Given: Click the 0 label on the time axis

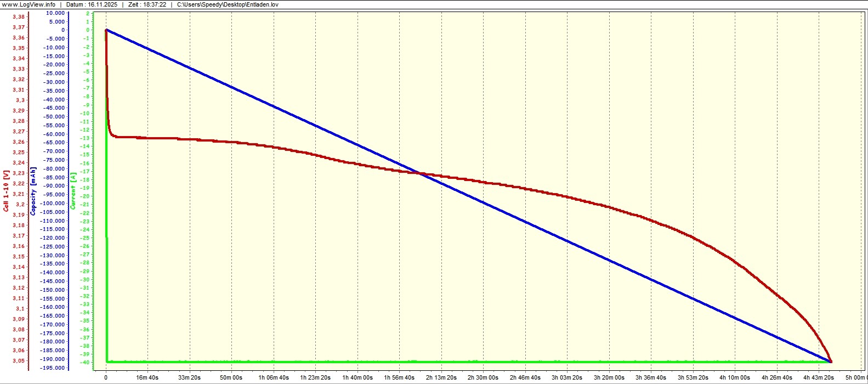Looking at the screenshot, I should pos(106,377).
